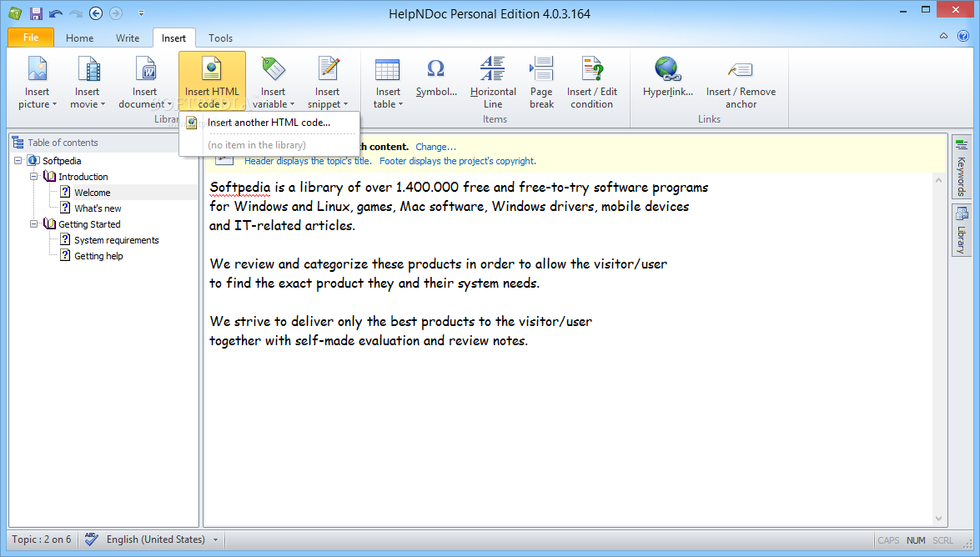This screenshot has height=557, width=980.
Task: Collapse the Getting Started tree node
Action: pyautogui.click(x=33, y=223)
